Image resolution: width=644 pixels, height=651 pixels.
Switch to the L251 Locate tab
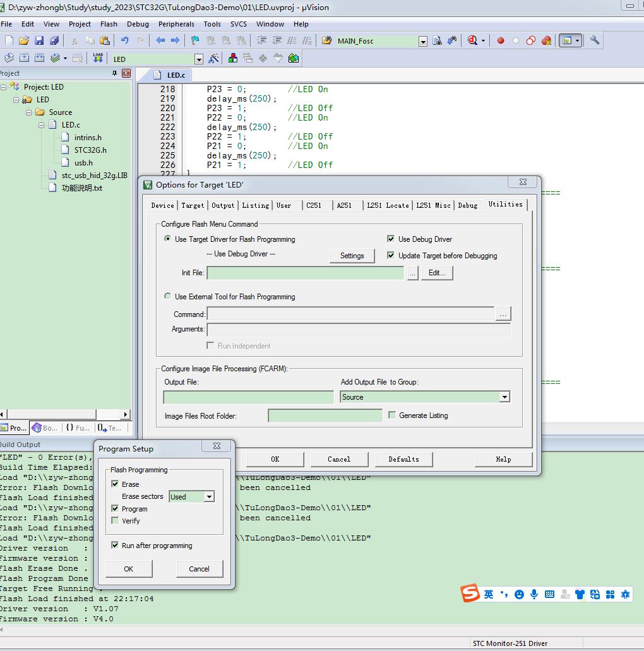coord(388,205)
